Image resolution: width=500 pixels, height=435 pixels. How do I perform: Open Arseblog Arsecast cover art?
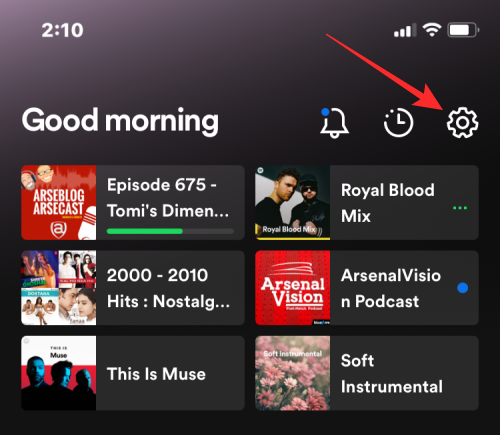pyautogui.click(x=59, y=202)
